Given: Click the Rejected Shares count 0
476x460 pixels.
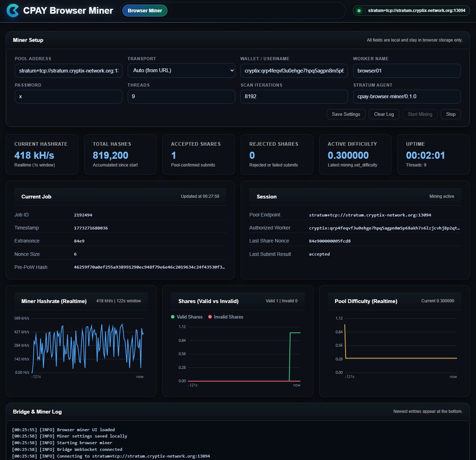Looking at the screenshot, I should [x=252, y=155].
